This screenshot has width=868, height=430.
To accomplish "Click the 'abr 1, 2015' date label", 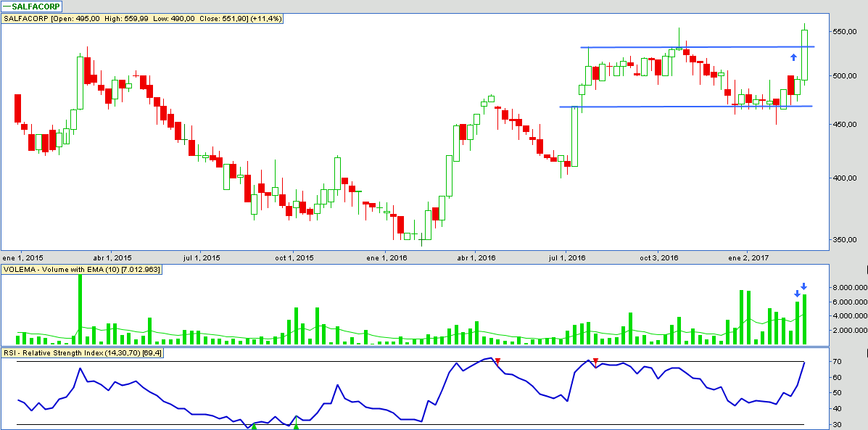I will (x=112, y=258).
